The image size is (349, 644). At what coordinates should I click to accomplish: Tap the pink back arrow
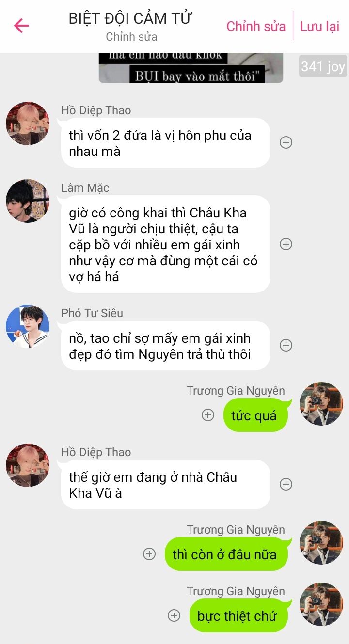(21, 26)
